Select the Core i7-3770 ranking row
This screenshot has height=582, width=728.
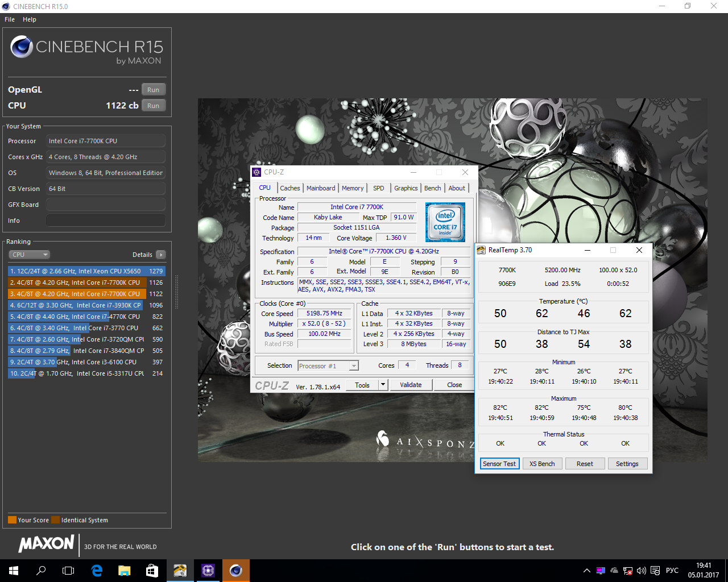tap(86, 328)
